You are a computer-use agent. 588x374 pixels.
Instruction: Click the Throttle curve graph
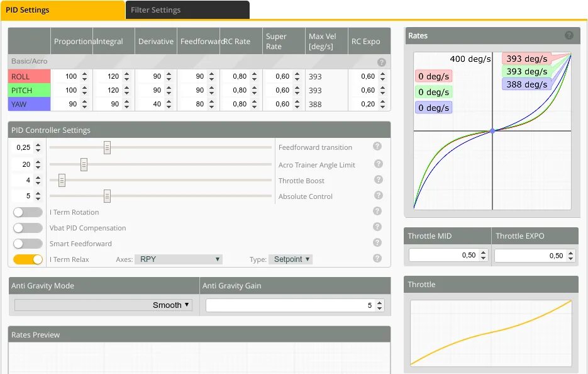pos(491,332)
